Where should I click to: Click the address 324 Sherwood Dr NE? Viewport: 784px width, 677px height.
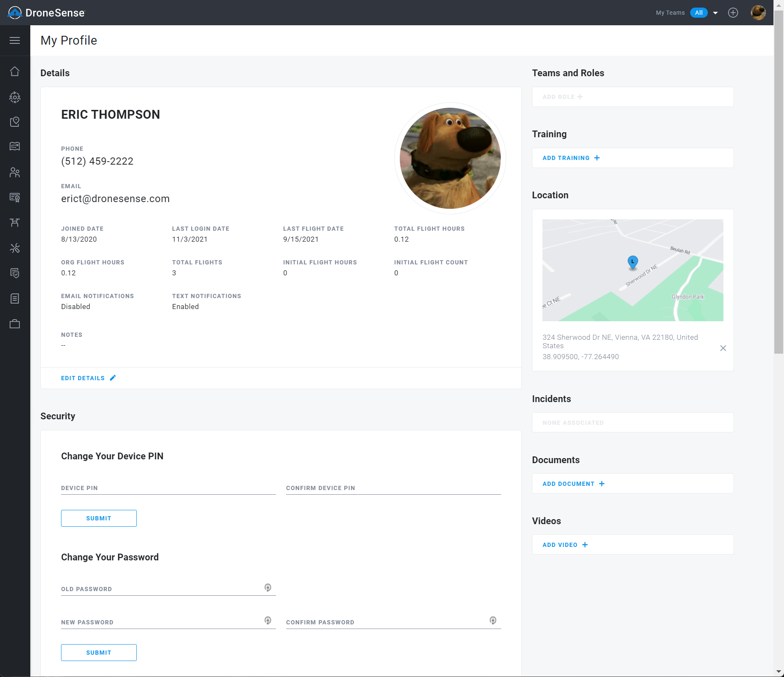pos(620,341)
